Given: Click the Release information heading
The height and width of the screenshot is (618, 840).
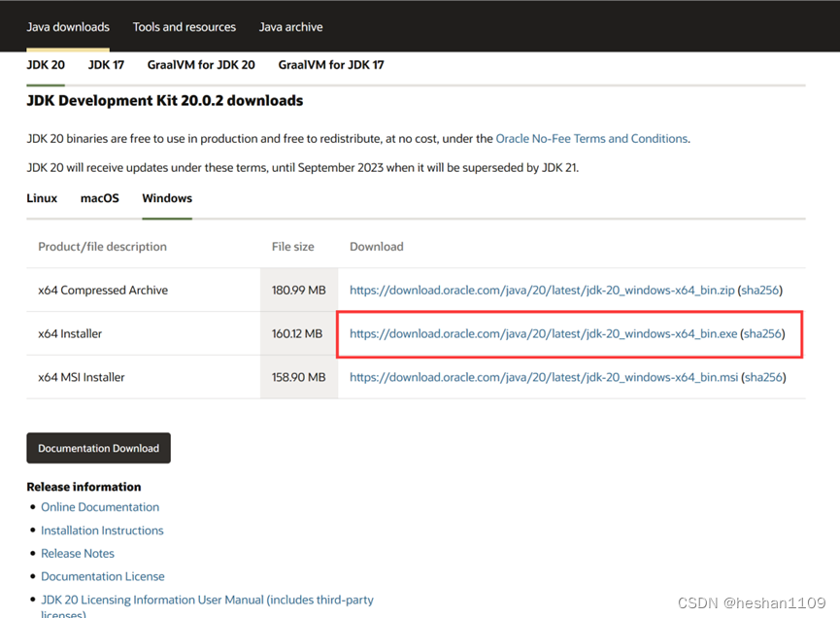Looking at the screenshot, I should [x=84, y=487].
